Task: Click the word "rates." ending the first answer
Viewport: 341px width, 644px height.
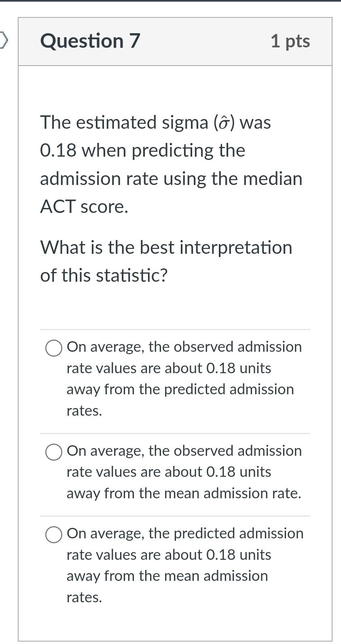Action: point(84,411)
